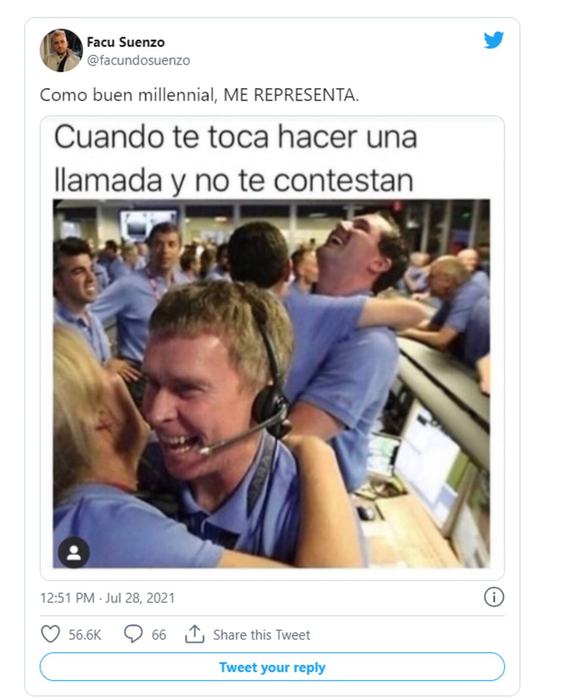Open Facu Suenzo's profile avatar
The height and width of the screenshot is (700, 588).
(61, 50)
